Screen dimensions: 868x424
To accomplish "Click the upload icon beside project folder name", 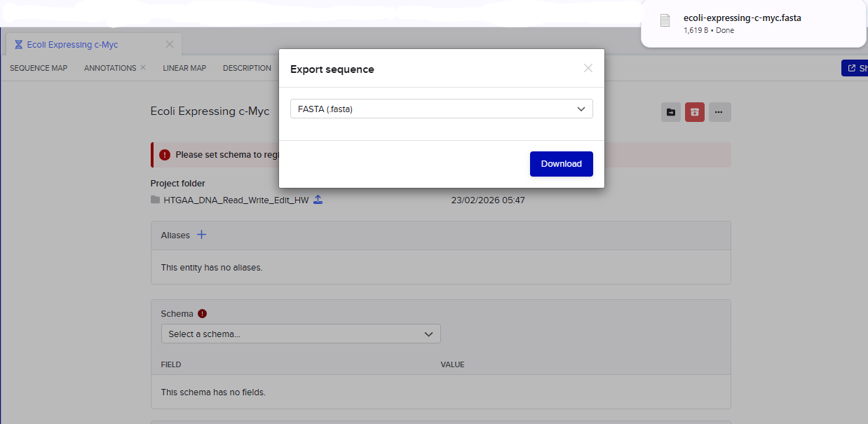I will [x=318, y=200].
